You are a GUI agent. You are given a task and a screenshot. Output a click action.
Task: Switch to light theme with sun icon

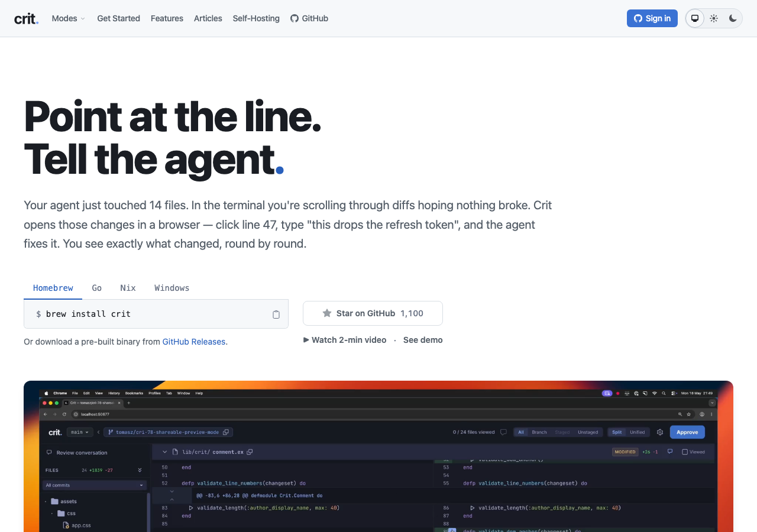pos(714,18)
